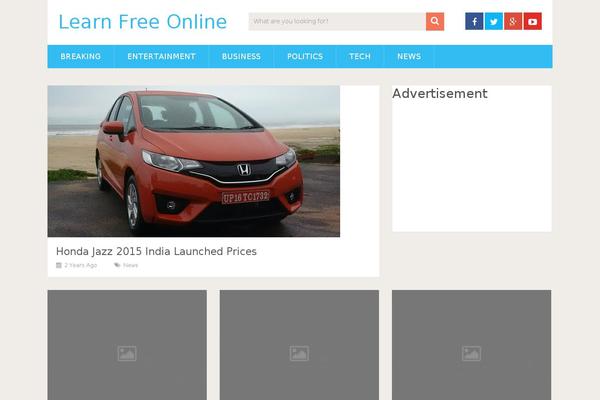Open the third grey placeholder post thumbnail
Image resolution: width=600 pixels, height=400 pixels.
point(471,345)
